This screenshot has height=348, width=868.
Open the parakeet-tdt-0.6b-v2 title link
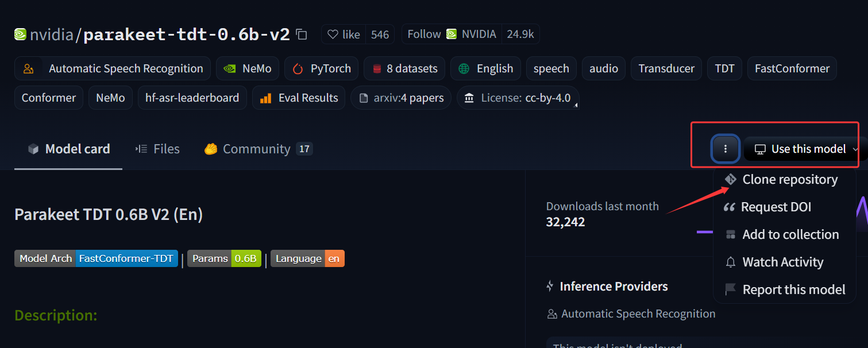click(187, 34)
